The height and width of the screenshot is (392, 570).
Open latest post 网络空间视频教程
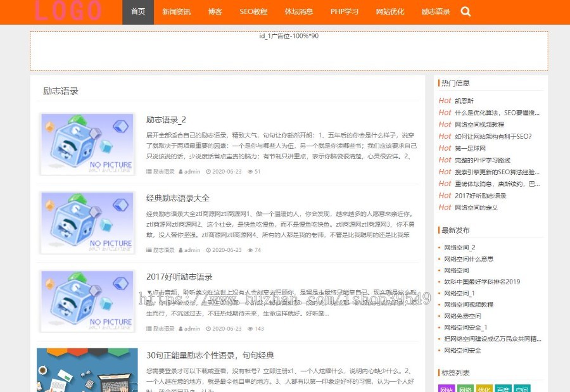pos(469,305)
